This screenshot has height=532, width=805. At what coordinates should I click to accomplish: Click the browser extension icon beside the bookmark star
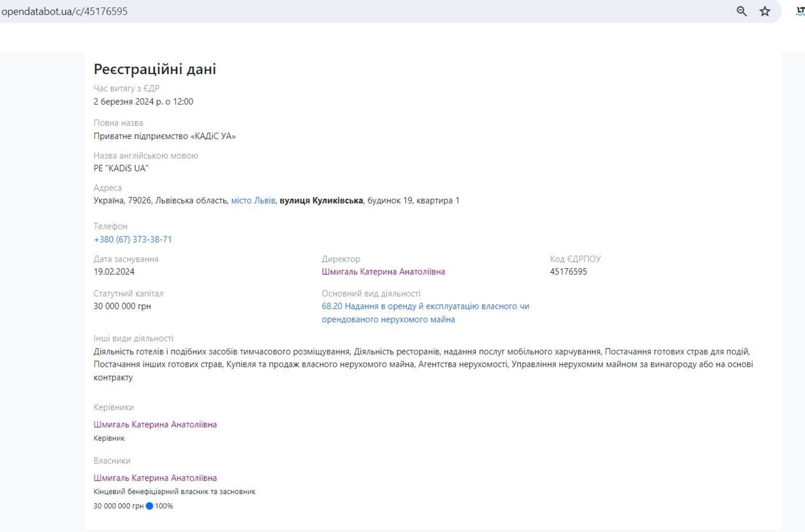click(x=800, y=11)
